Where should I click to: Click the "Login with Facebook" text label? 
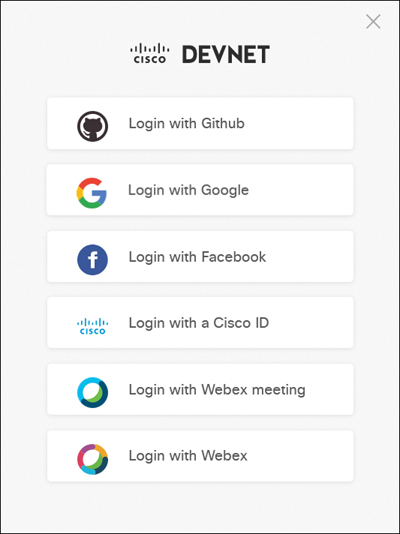tap(197, 257)
